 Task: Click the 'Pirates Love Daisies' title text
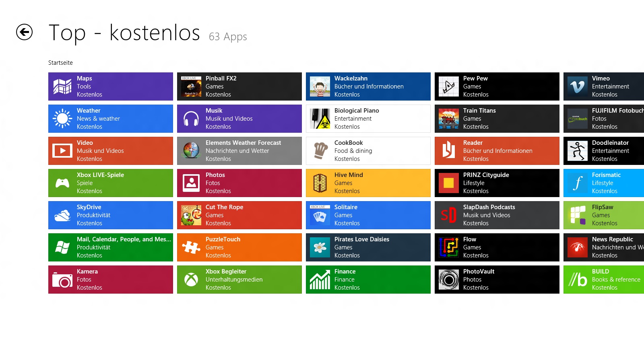tap(362, 239)
